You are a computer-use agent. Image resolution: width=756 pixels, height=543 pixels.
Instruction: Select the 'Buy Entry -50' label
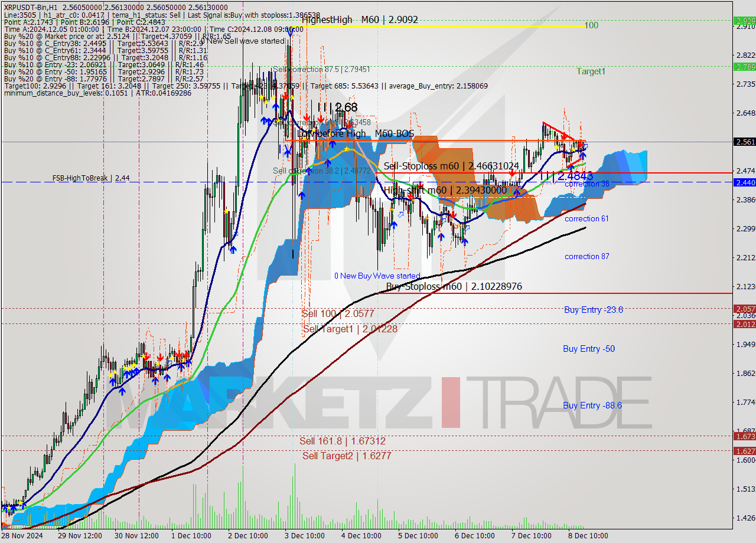589,349
